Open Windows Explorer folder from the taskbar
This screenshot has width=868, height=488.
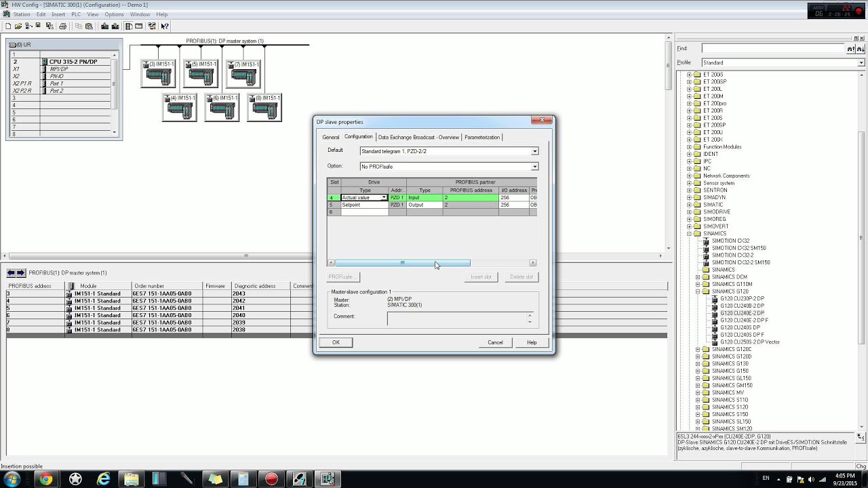click(x=132, y=479)
